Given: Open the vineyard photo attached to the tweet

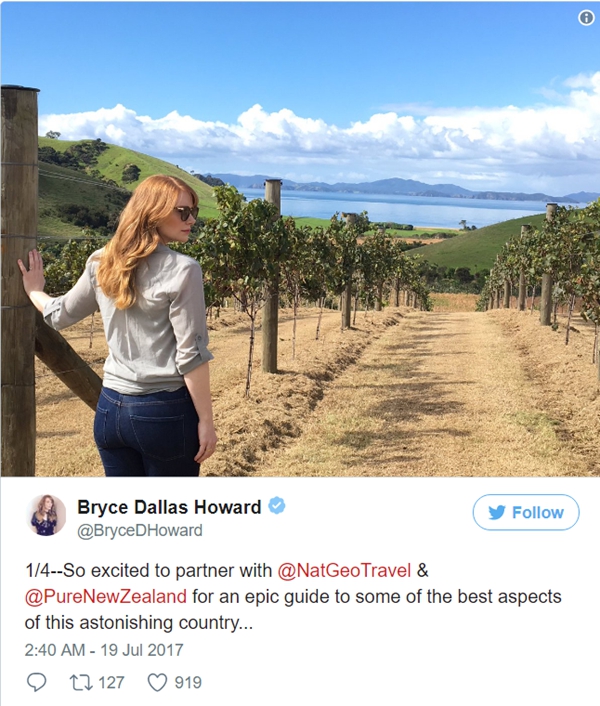Looking at the screenshot, I should point(300,239).
